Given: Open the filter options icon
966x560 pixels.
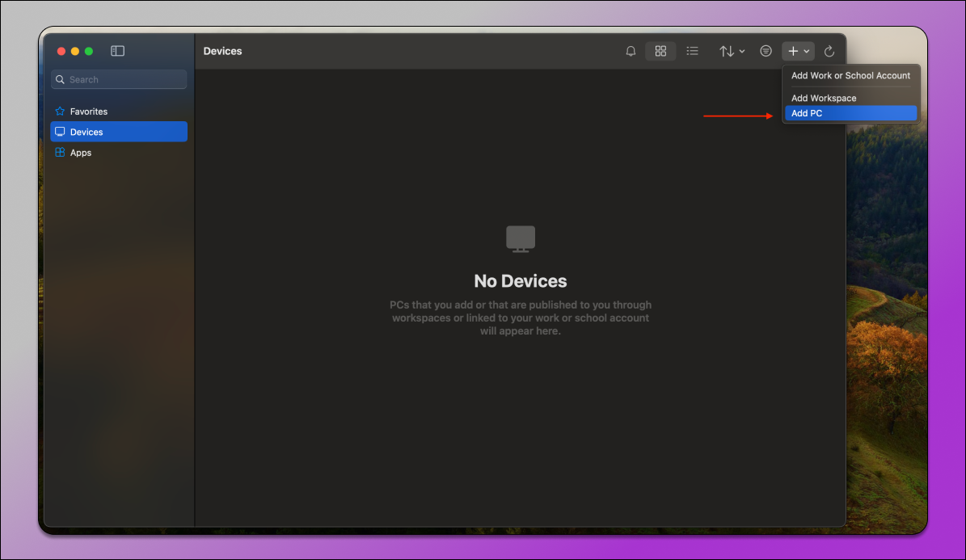Looking at the screenshot, I should click(766, 51).
